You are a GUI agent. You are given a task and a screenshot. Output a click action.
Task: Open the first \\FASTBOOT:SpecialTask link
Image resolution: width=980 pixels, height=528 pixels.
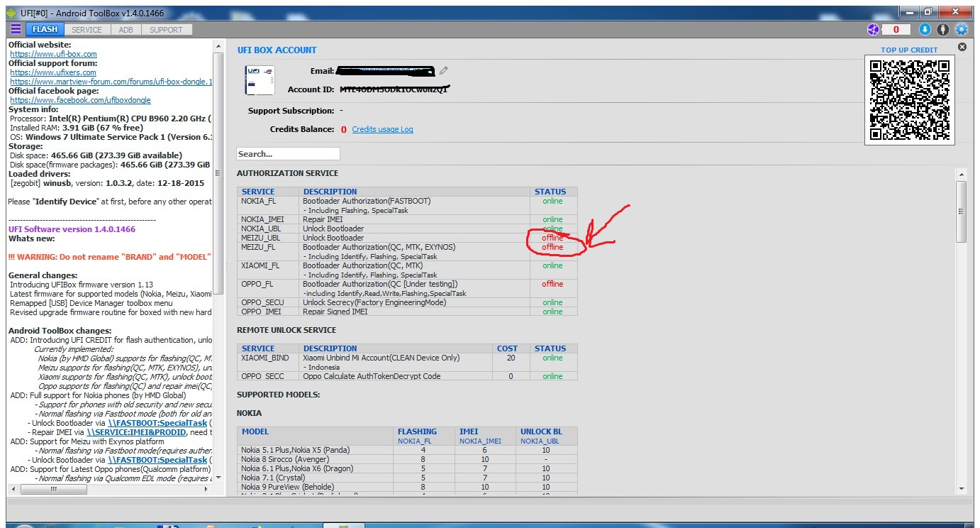click(x=157, y=423)
